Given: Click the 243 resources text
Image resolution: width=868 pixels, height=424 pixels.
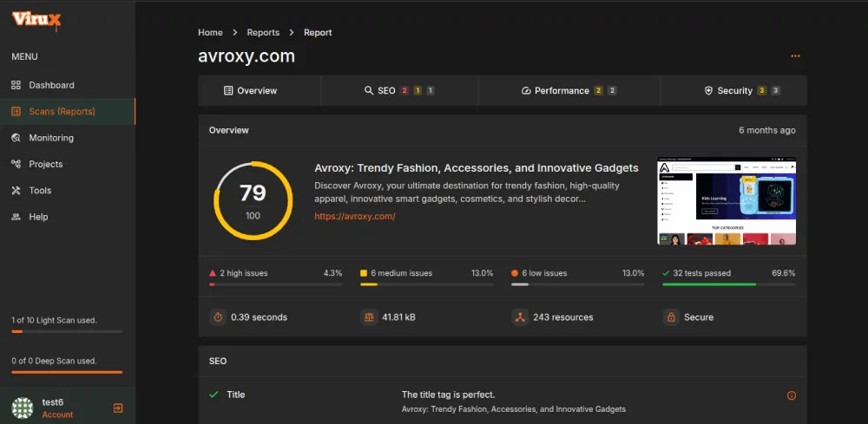Looking at the screenshot, I should point(563,317).
